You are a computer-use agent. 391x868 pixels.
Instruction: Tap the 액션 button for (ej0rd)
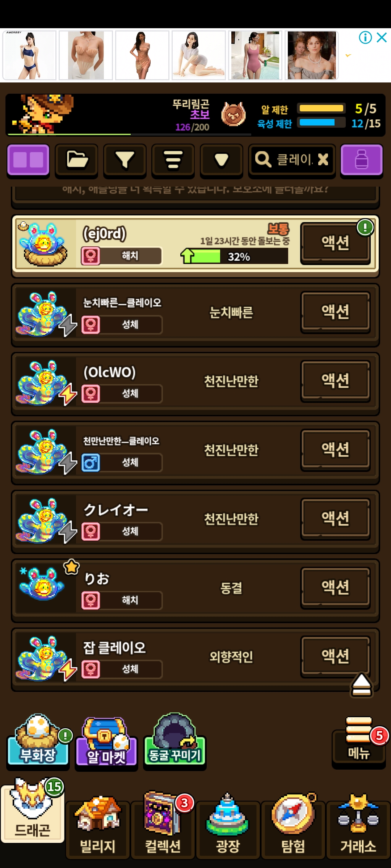[x=336, y=243]
